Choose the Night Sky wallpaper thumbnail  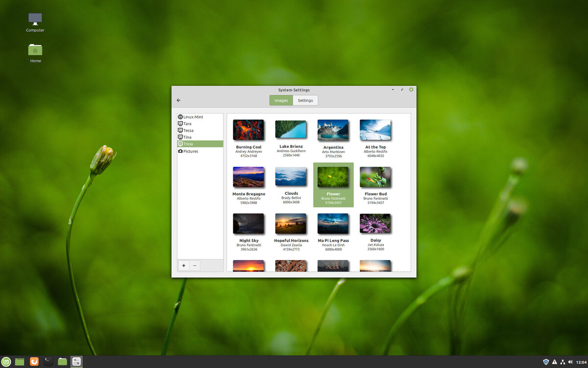pos(248,224)
